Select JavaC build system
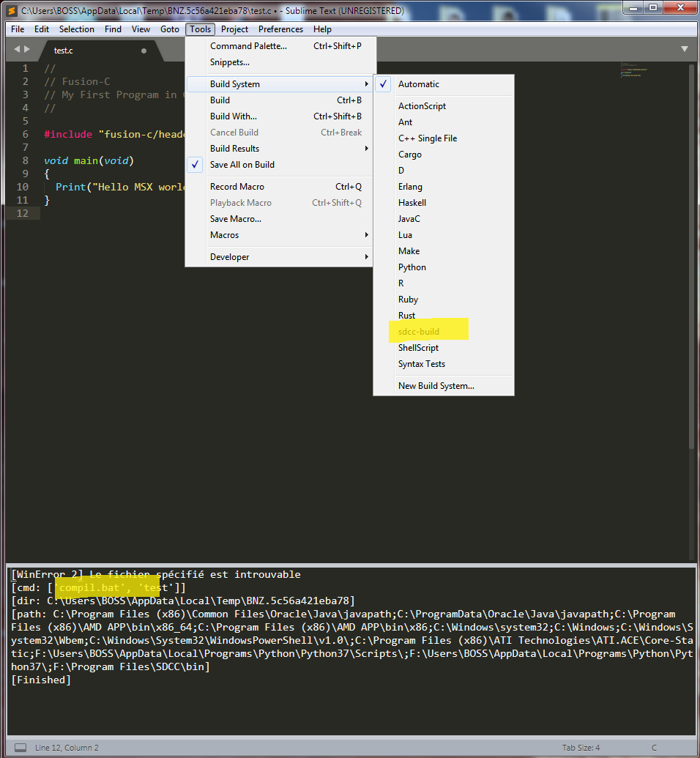This screenshot has width=700, height=758. pos(444,219)
